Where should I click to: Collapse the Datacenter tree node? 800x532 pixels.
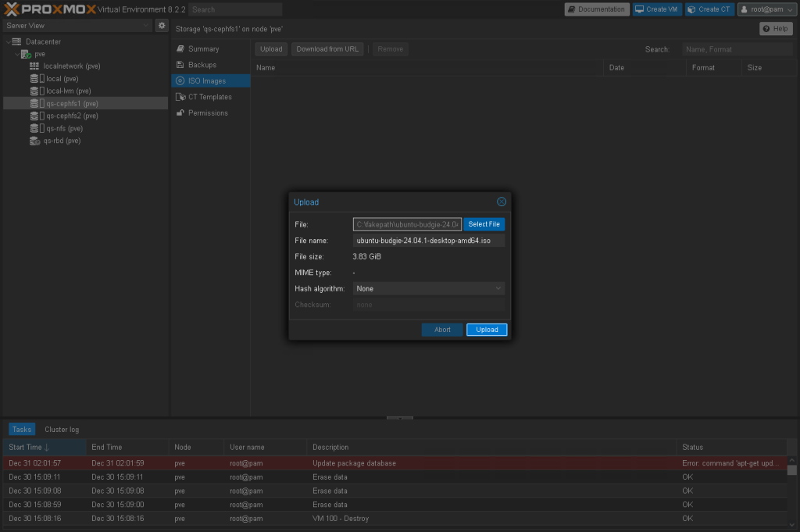(7, 42)
